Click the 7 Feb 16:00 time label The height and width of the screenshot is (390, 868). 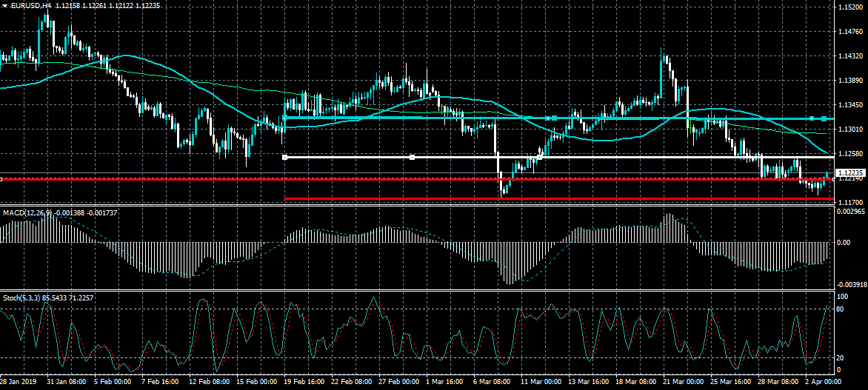click(160, 382)
